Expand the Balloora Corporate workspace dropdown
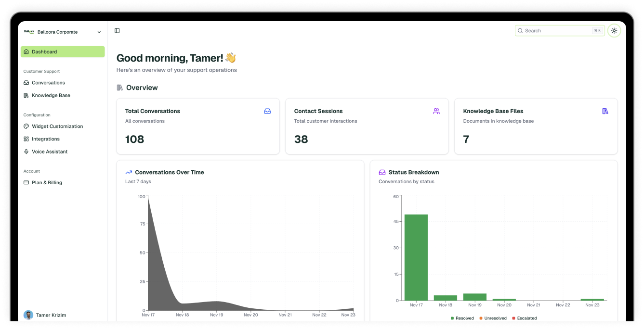Image resolution: width=644 pixels, height=329 pixels. click(99, 32)
